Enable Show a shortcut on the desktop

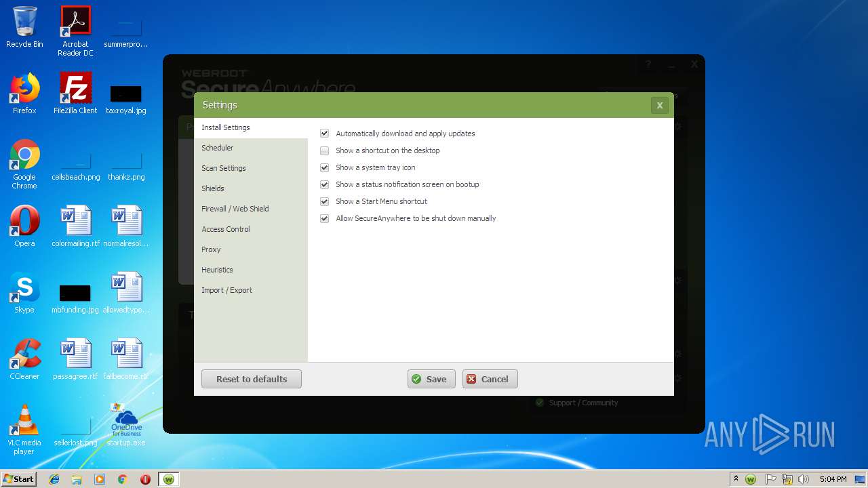[x=324, y=150]
